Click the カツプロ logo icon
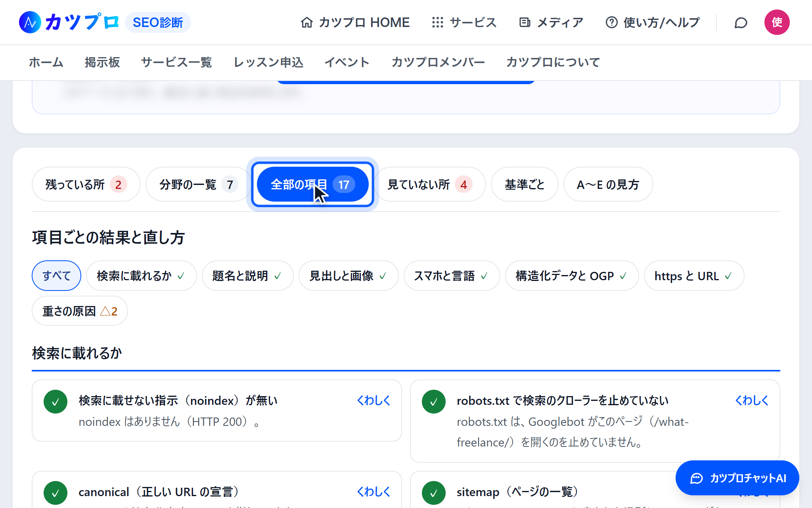 30,22
